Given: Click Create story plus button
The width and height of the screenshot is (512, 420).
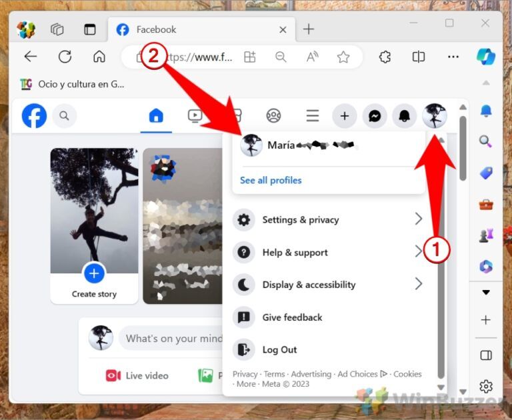Looking at the screenshot, I should coord(95,273).
